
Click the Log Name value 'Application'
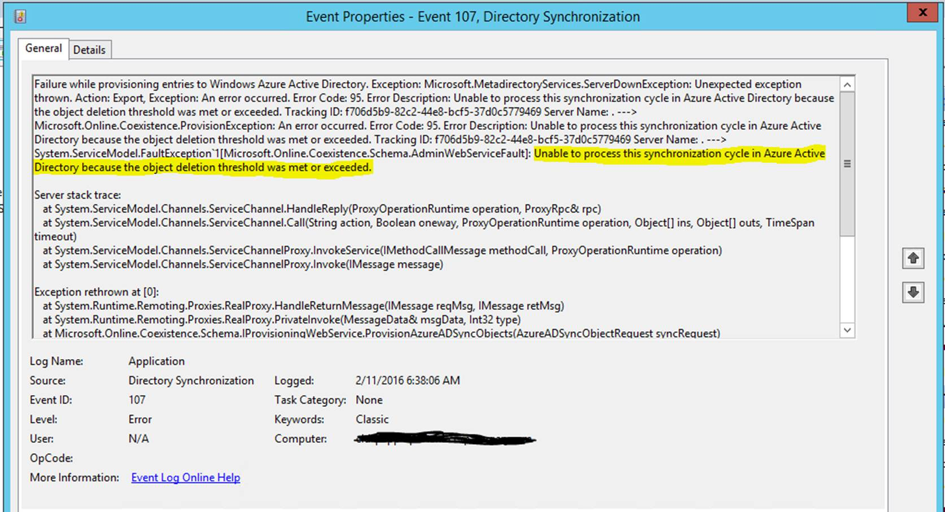click(x=157, y=361)
